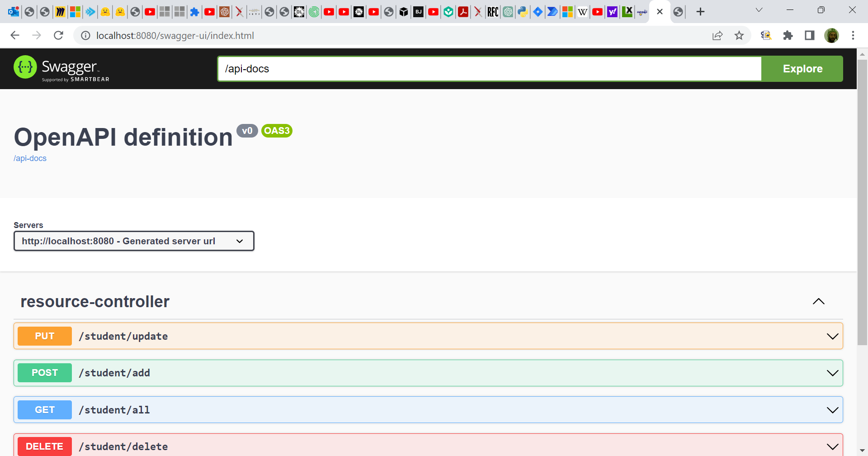This screenshot has height=456, width=868.
Task: Open the Servers dropdown list
Action: 134,241
